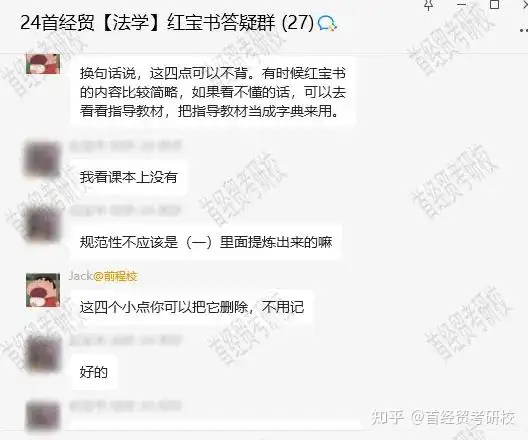Open the bottommost blurred avatar
The height and width of the screenshot is (440, 528).
pos(42,416)
